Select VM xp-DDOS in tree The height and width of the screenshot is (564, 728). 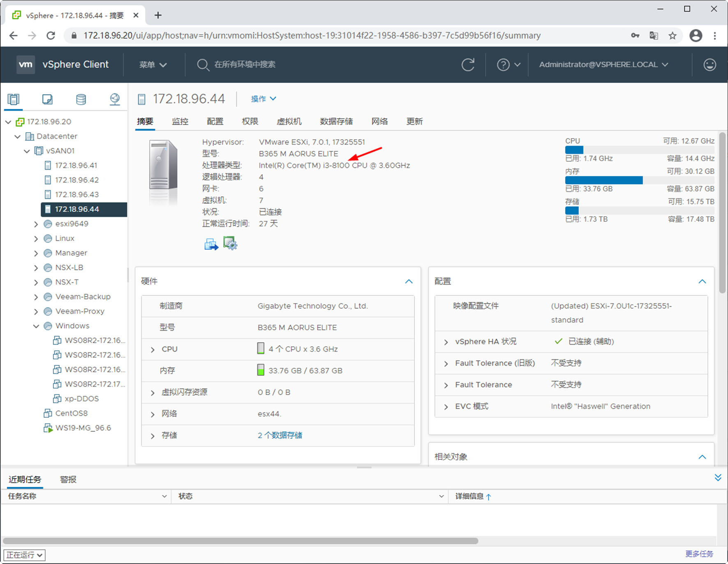tap(81, 398)
